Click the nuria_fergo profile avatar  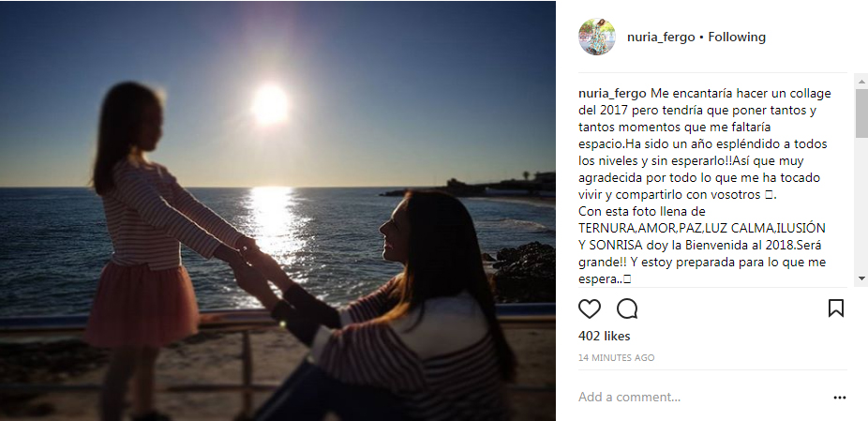click(597, 38)
